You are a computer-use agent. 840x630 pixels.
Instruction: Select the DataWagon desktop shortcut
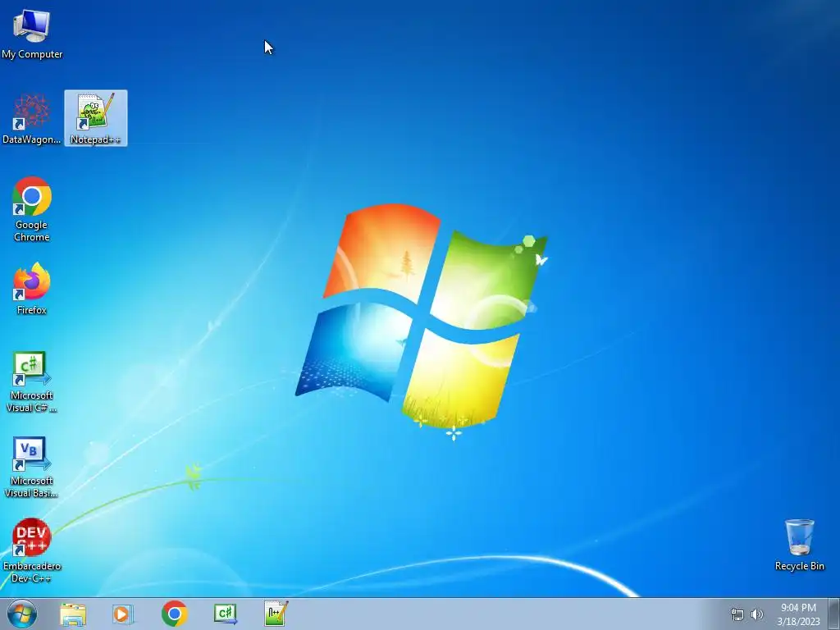(x=32, y=118)
